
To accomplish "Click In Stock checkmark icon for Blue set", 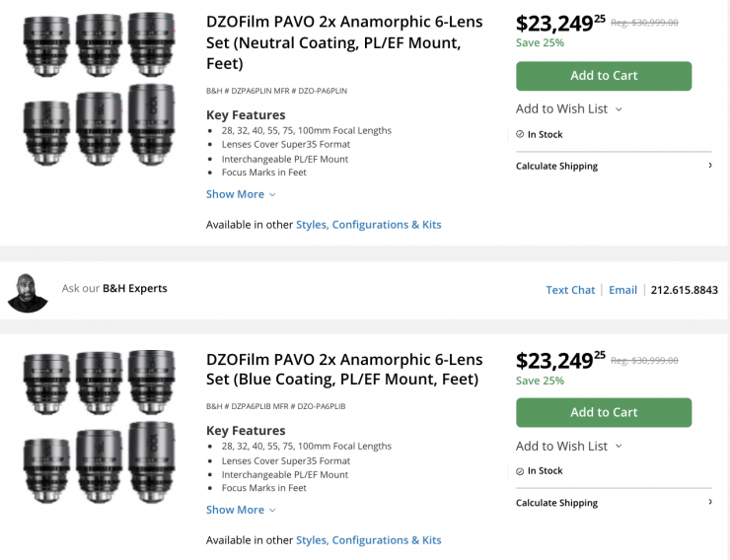I will pos(520,471).
